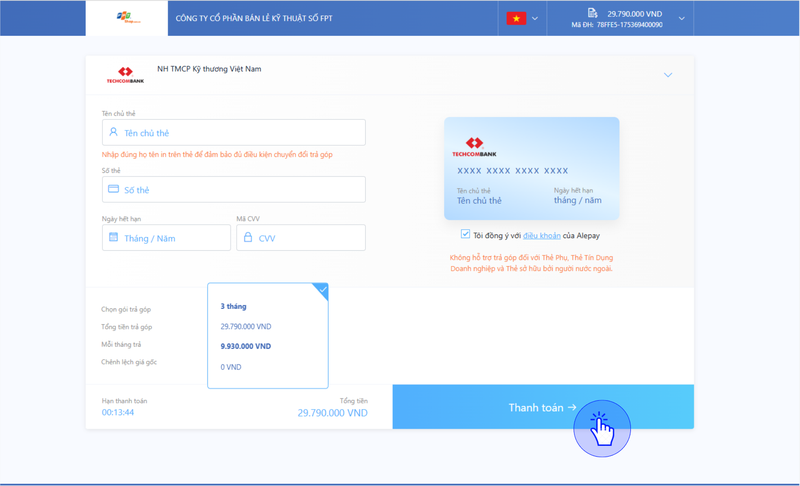The image size is (800, 486).
Task: Click the 9.930.000 VND monthly payment value
Action: (x=245, y=346)
